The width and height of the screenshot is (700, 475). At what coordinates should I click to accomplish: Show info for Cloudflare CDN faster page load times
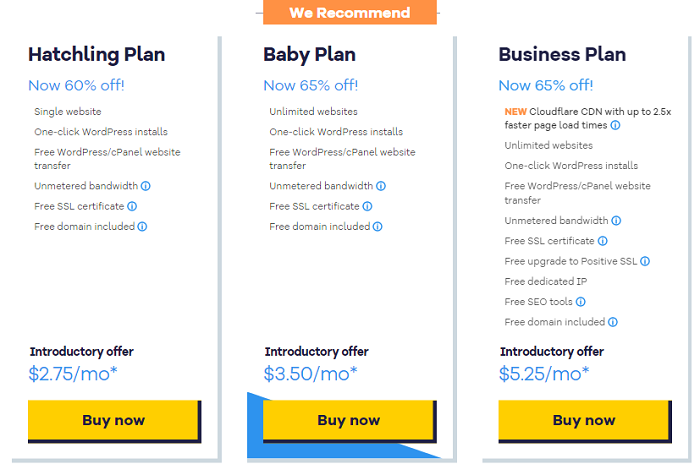tap(615, 125)
